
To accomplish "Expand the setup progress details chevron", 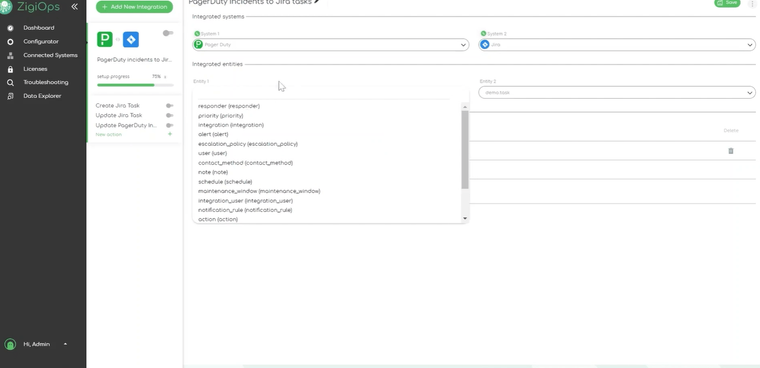I will (x=165, y=77).
